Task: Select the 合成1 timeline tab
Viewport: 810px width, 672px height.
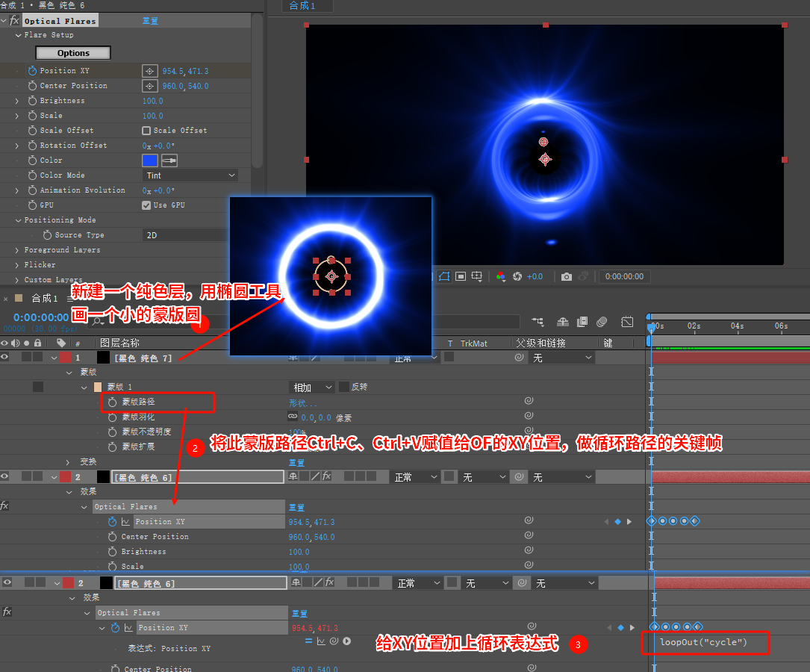Action: 45,298
